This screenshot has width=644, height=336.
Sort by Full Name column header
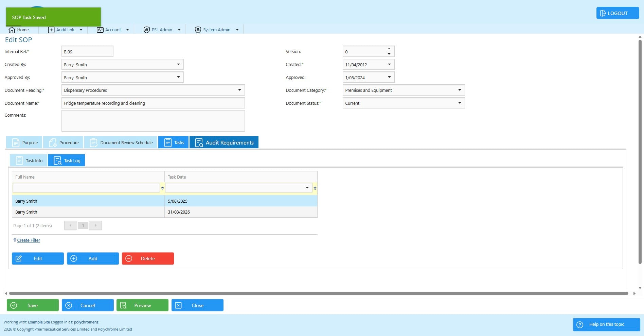[x=88, y=177]
